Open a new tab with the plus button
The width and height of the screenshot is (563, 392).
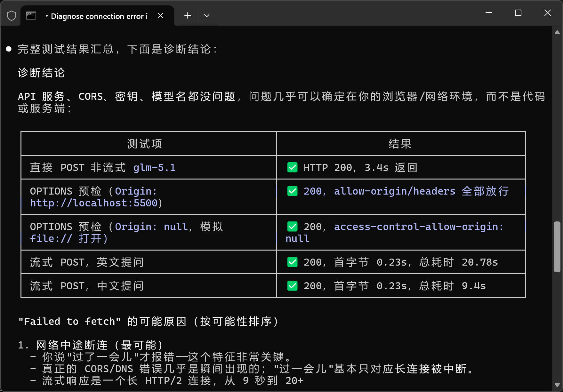click(188, 15)
